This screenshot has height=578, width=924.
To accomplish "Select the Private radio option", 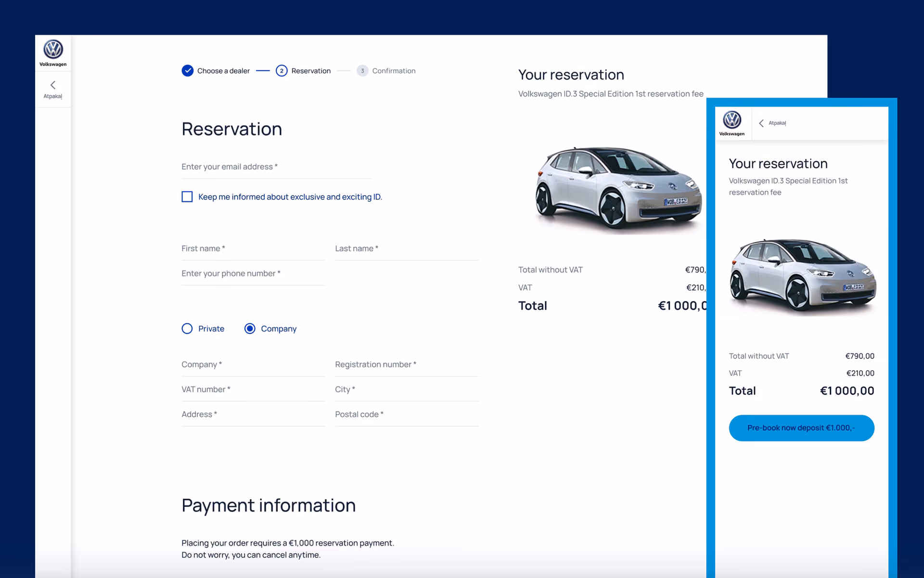I will 187,328.
